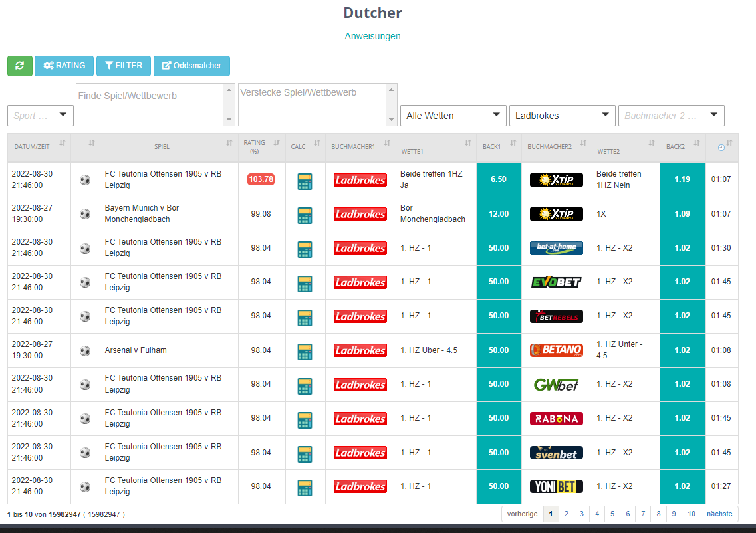Click the soccer ball icon in Arsenal row
This screenshot has height=533, width=756.
[x=85, y=350]
